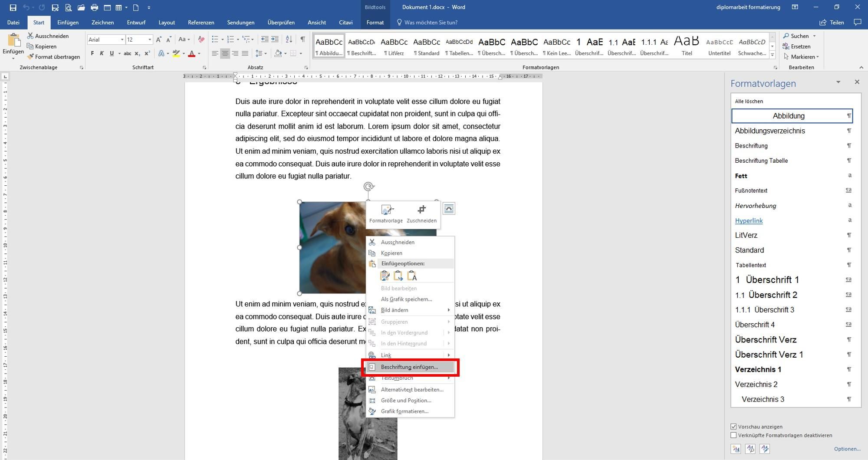Open the font size dropdown
868x460 pixels.
pyautogui.click(x=150, y=39)
